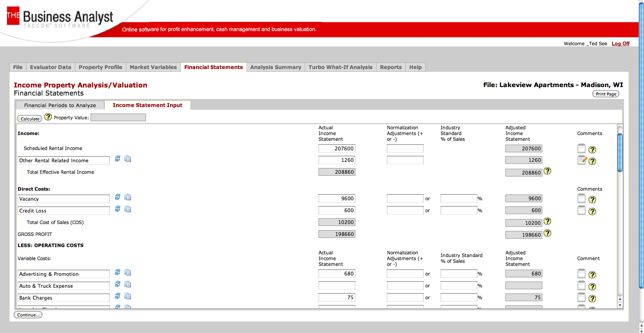The height and width of the screenshot is (333, 644).
Task: Click refresh arrows icon for Vacancy row
Action: coord(117,197)
